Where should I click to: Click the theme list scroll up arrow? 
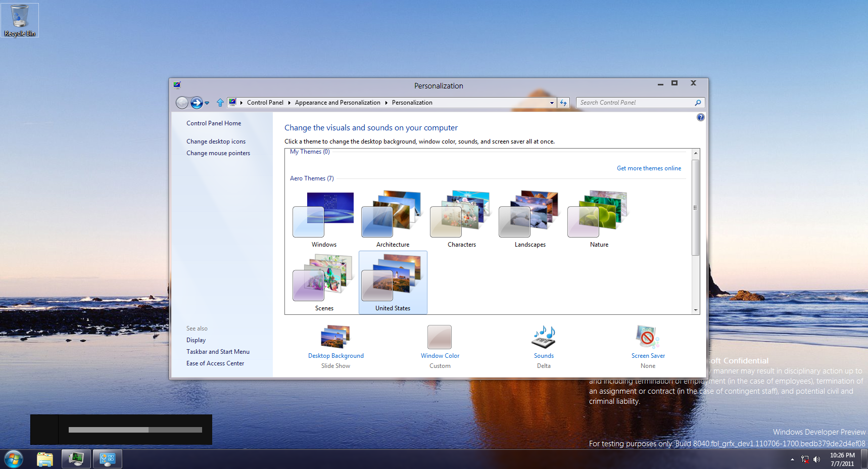pyautogui.click(x=696, y=153)
